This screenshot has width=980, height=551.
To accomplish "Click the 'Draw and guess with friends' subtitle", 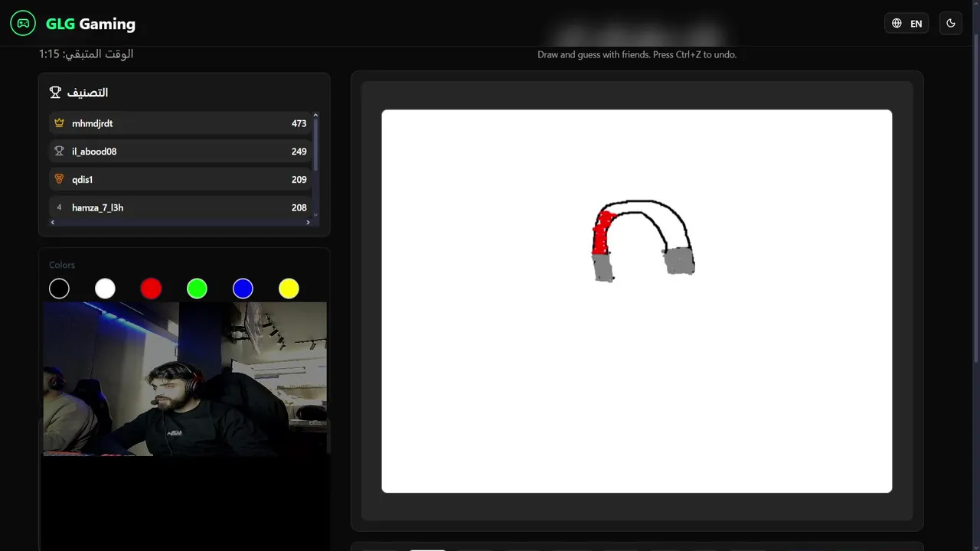I will click(637, 55).
